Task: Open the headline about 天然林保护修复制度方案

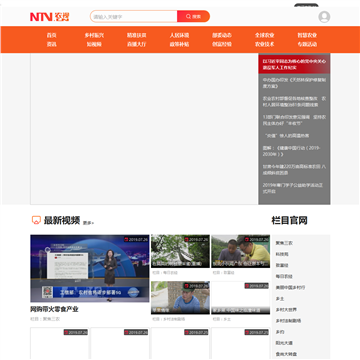Action: [x=294, y=83]
